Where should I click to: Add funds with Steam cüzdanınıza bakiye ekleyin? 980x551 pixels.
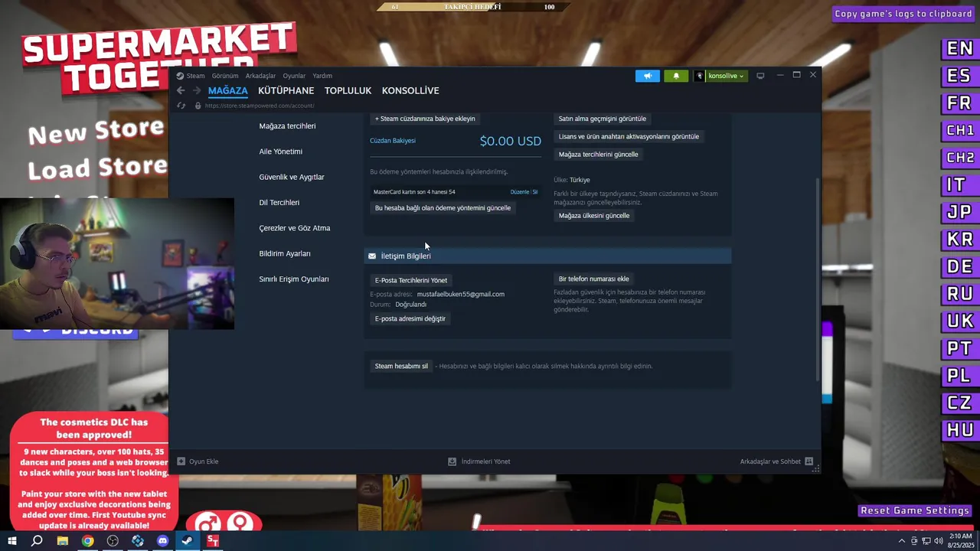tap(425, 119)
